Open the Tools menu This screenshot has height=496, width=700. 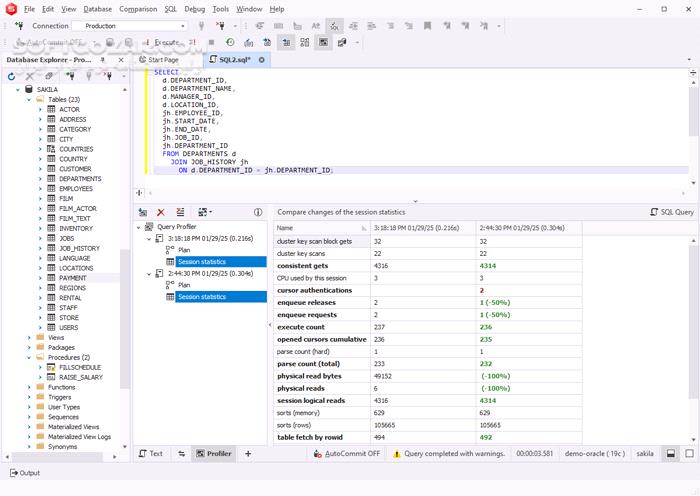(x=221, y=9)
